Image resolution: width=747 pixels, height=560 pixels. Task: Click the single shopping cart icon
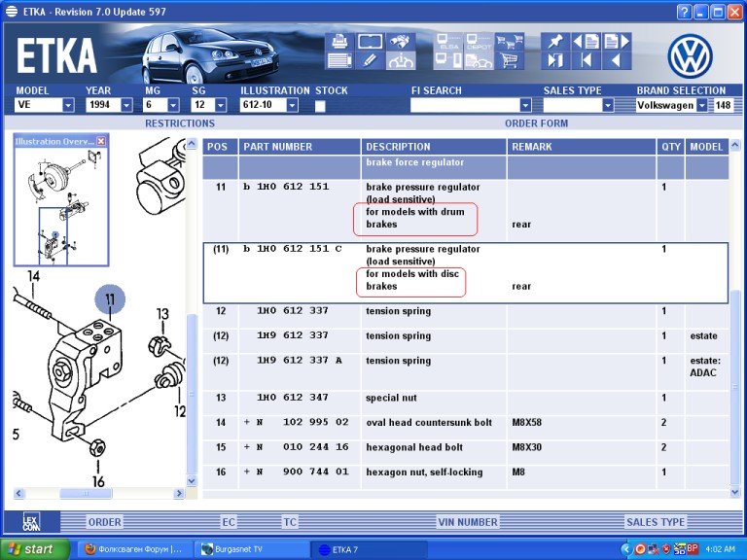pos(508,60)
